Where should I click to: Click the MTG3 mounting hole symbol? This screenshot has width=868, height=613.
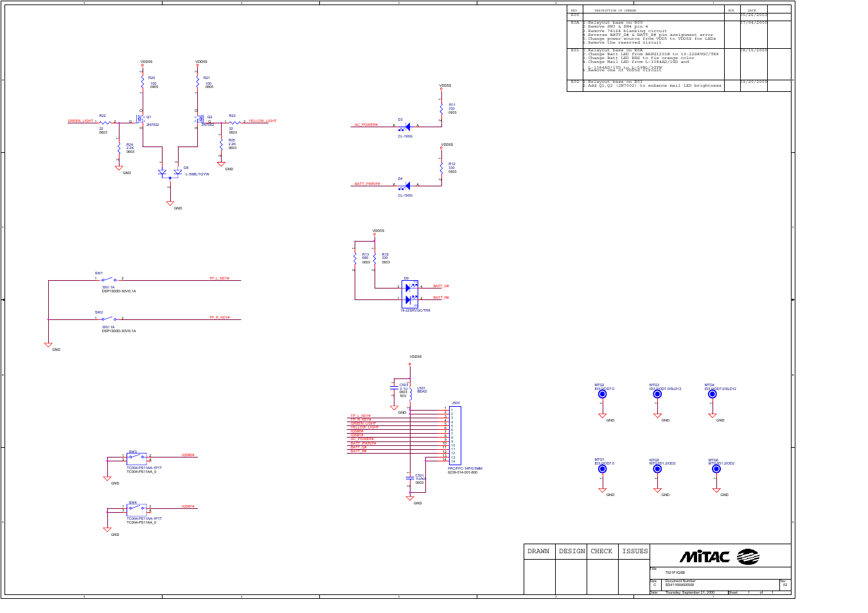657,395
